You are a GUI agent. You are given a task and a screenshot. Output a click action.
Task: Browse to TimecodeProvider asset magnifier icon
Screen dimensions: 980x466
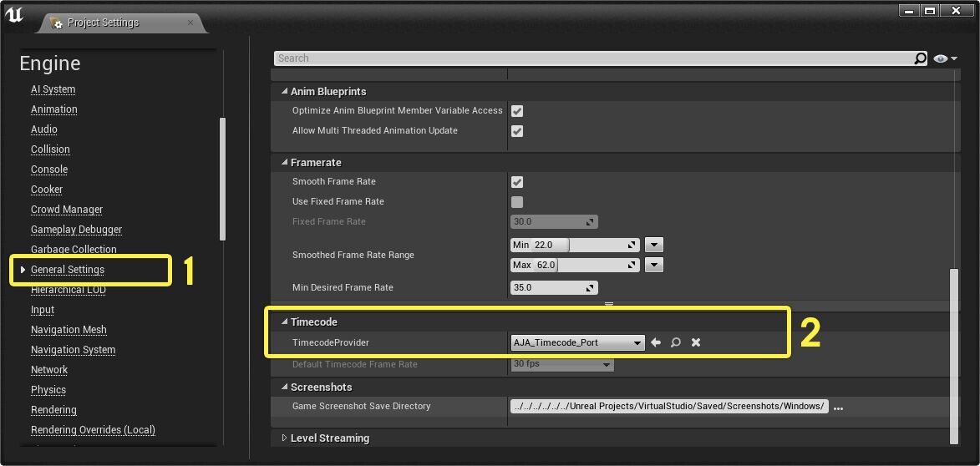(x=676, y=342)
